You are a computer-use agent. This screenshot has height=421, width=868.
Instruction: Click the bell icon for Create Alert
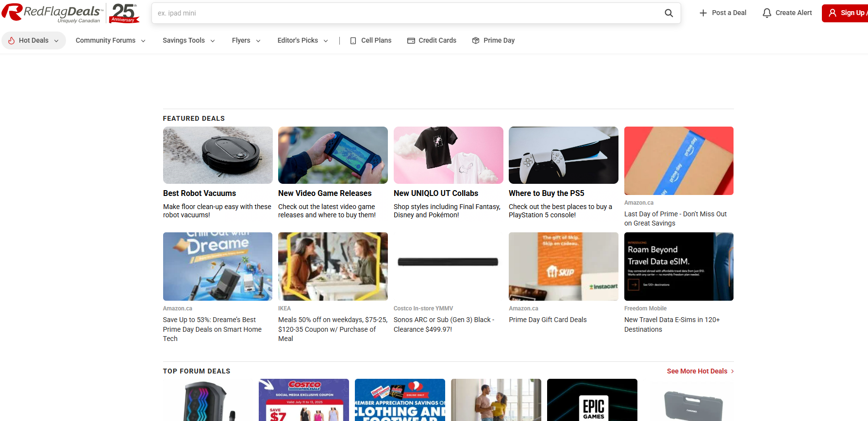767,13
